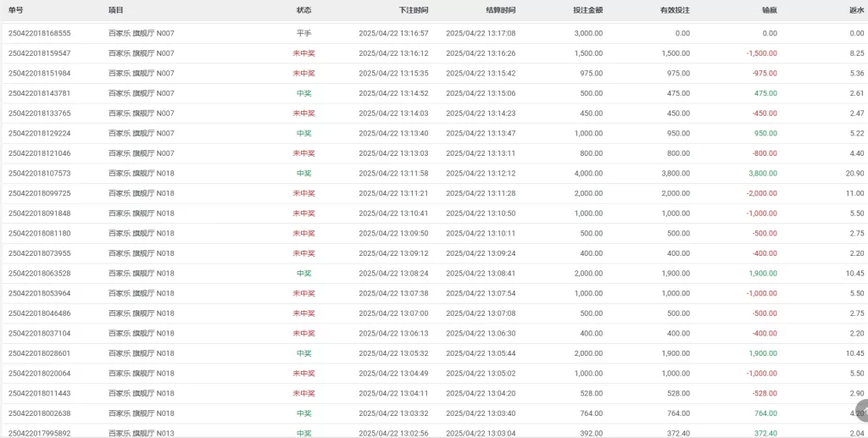Click order number 250422018159547
Viewport: 868px width, 438px height.
(39, 53)
